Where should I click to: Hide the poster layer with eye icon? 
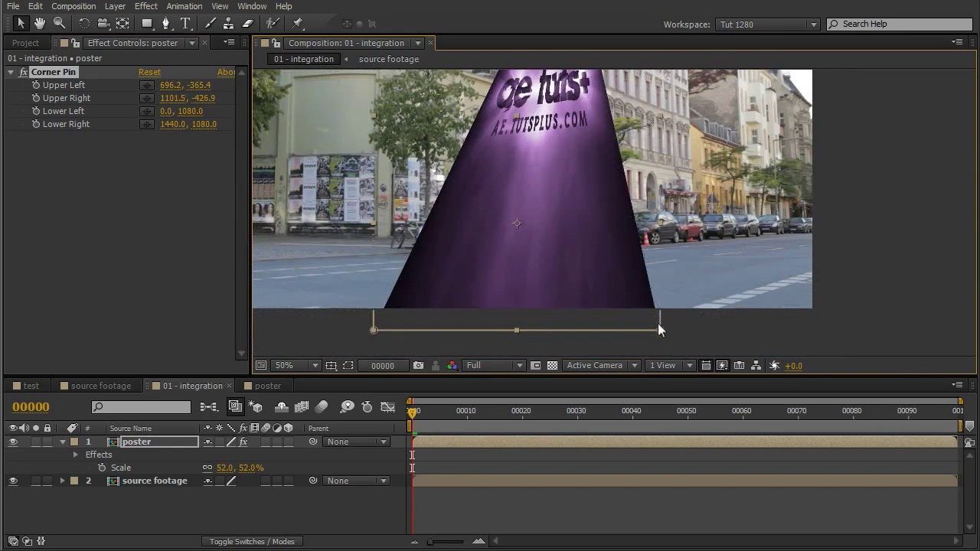click(13, 442)
